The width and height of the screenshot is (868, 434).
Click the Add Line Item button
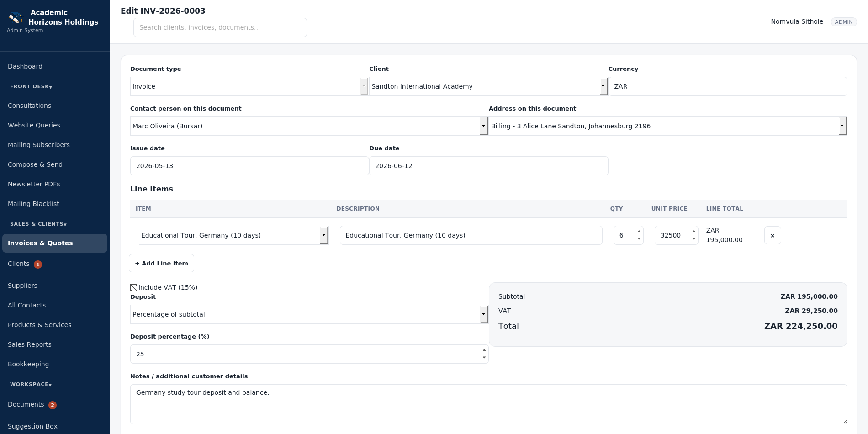pos(161,263)
